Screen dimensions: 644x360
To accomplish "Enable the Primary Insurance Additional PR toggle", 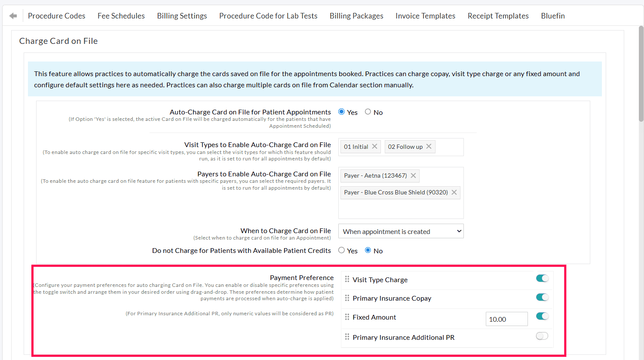I will [542, 336].
